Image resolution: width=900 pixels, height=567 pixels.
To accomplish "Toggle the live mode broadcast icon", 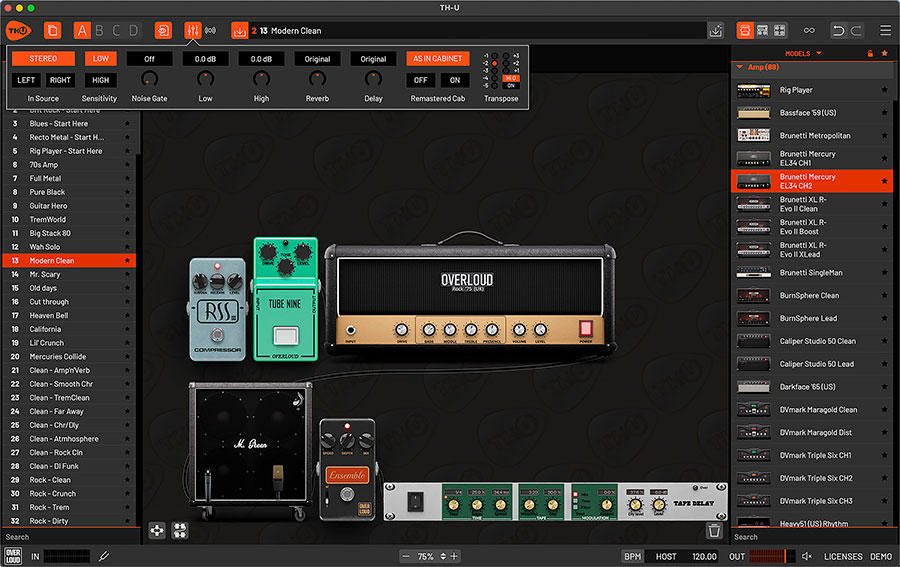I will 210,31.
